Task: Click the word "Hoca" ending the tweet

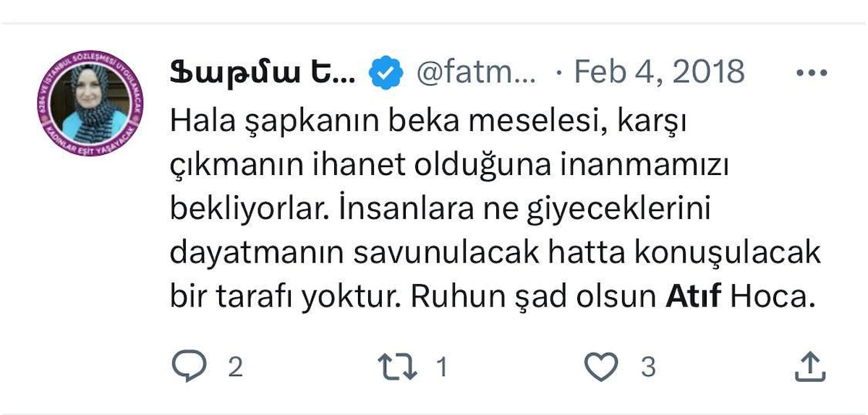Action: pyautogui.click(x=771, y=296)
